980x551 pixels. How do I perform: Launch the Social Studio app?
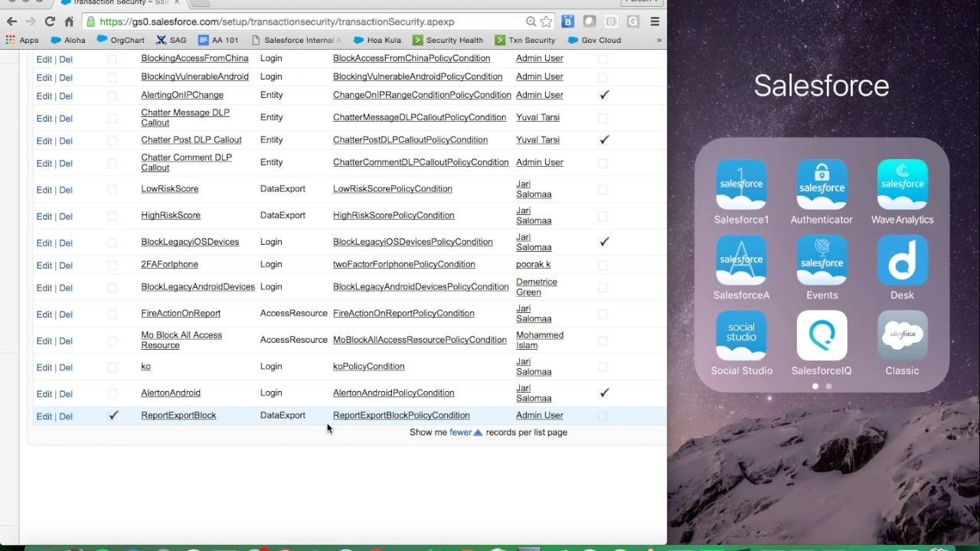(x=741, y=335)
